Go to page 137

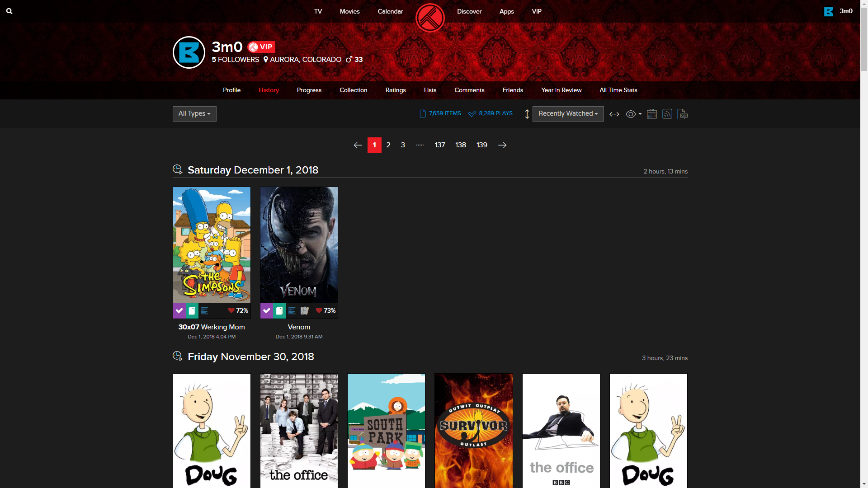[440, 145]
